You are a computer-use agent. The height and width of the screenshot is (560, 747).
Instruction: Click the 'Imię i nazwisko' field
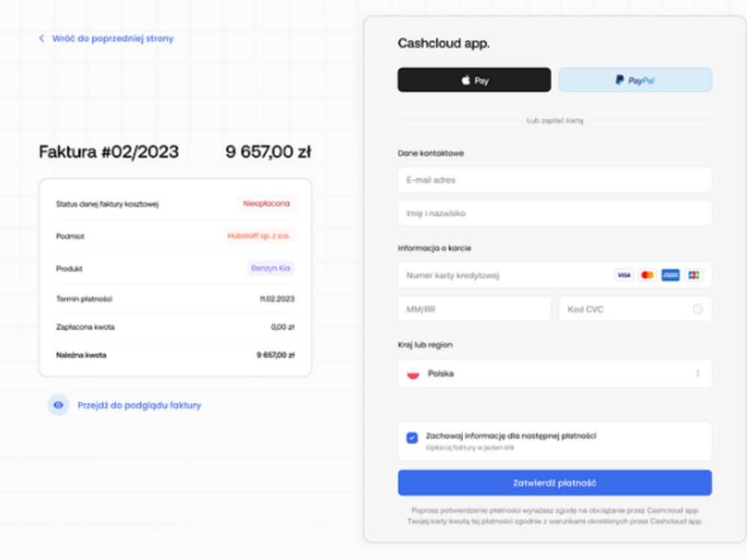point(554,214)
